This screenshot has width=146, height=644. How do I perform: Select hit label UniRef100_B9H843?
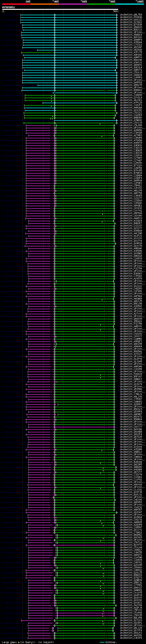pos(131,90)
